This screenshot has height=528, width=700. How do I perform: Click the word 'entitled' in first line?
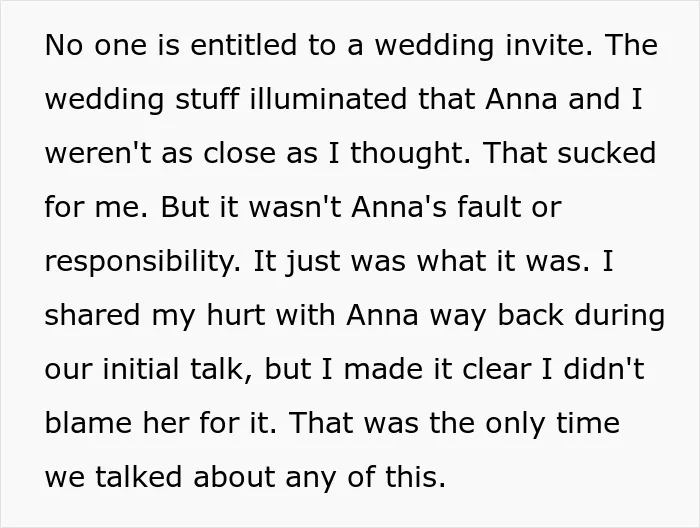[x=243, y=45]
